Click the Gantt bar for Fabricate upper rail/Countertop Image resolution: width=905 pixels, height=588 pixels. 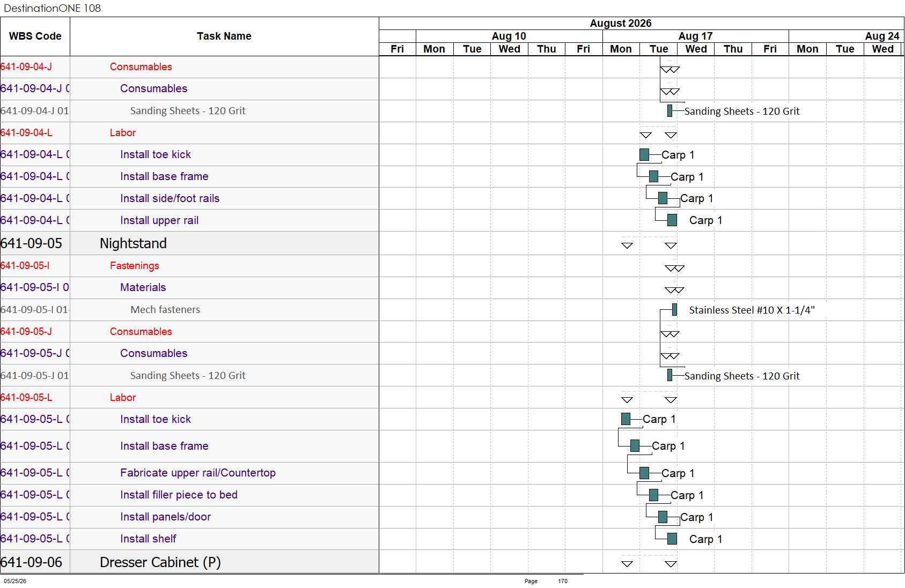click(644, 473)
